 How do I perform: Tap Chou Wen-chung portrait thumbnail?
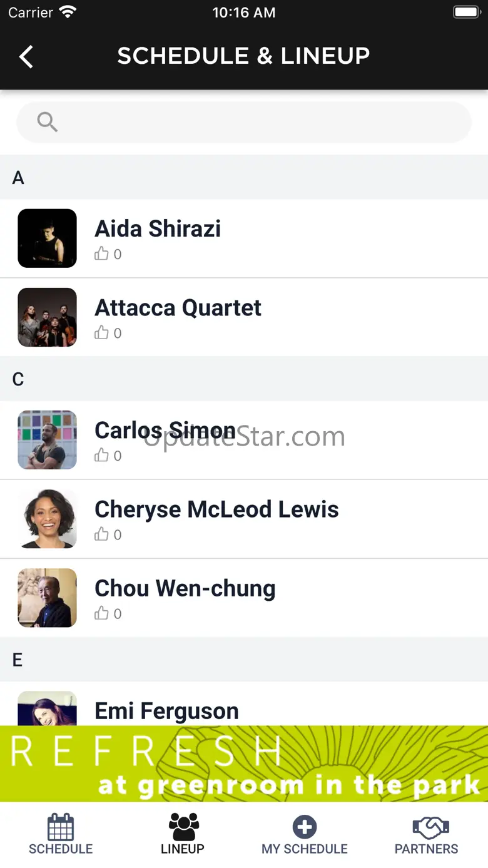(47, 598)
